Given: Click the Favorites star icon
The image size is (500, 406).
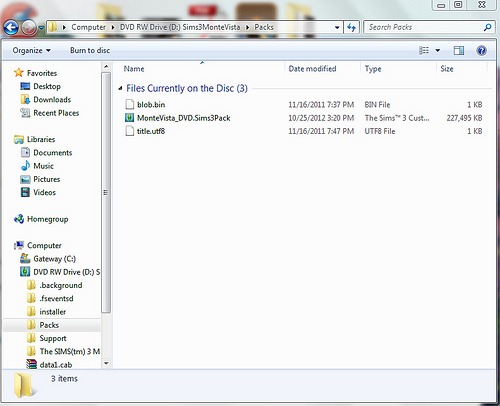Looking at the screenshot, I should 19,73.
